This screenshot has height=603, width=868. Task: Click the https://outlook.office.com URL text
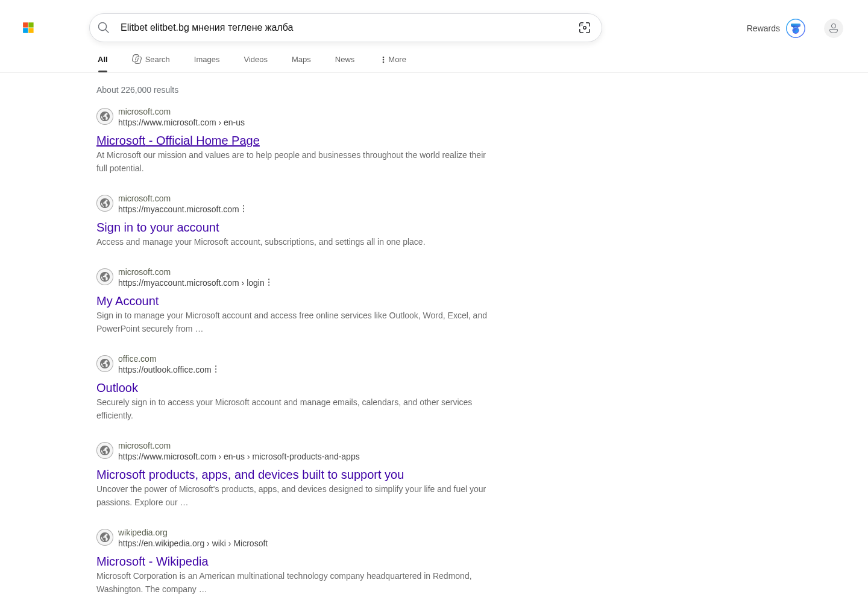coord(165,370)
